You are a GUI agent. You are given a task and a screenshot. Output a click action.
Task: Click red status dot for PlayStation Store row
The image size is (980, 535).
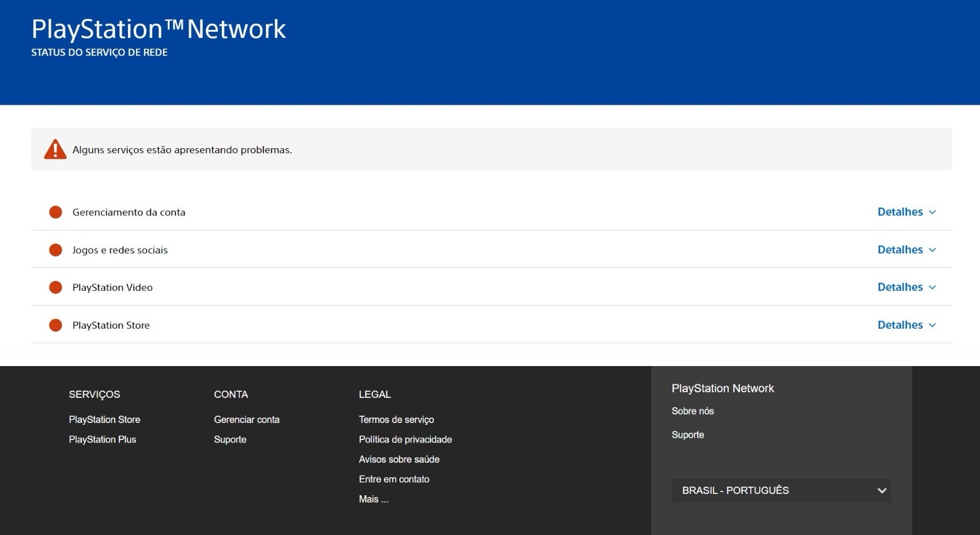56,325
